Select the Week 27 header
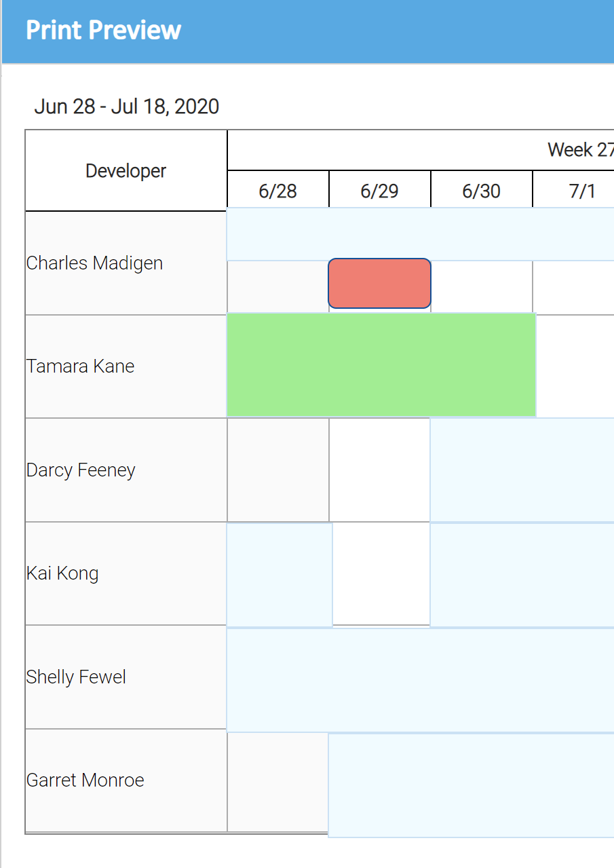This screenshot has height=868, width=614. point(579,150)
